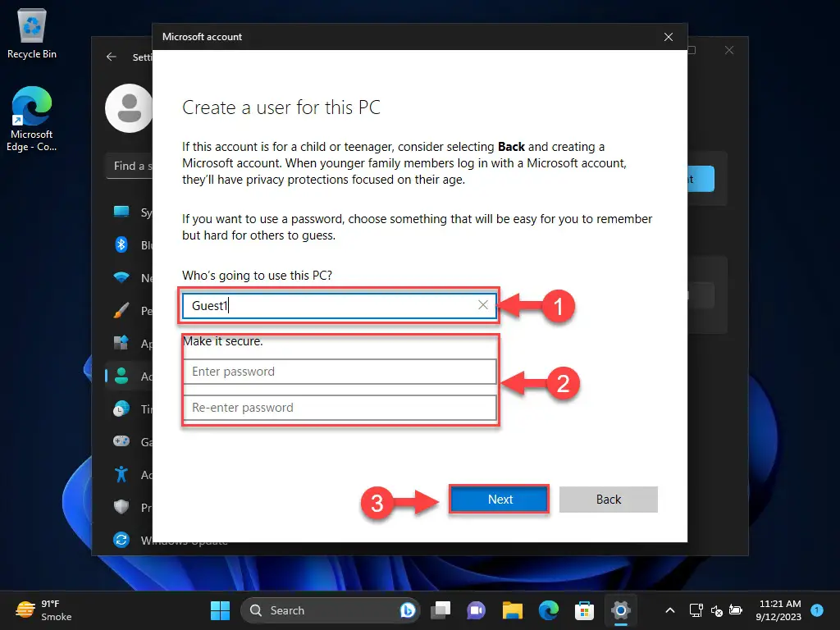The height and width of the screenshot is (630, 840).
Task: Select the Privacy shield icon
Action: [121, 507]
